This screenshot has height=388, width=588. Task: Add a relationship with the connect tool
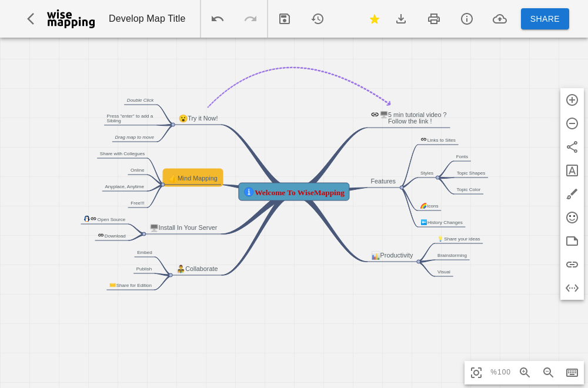pyautogui.click(x=572, y=147)
